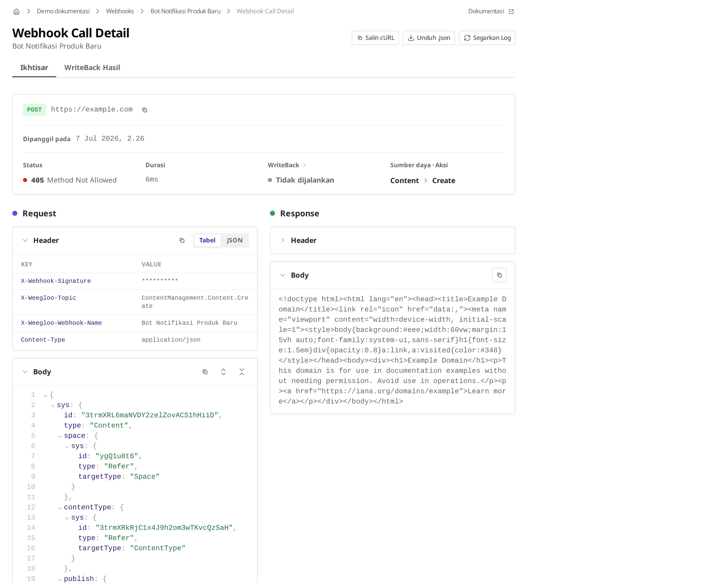
Task: Click the response HTML body text
Action: pos(392,350)
